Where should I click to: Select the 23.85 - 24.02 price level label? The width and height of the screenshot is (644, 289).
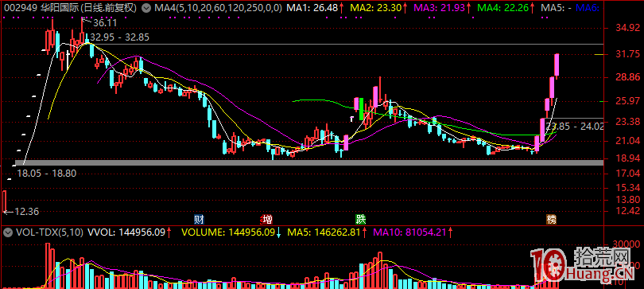tap(575, 127)
